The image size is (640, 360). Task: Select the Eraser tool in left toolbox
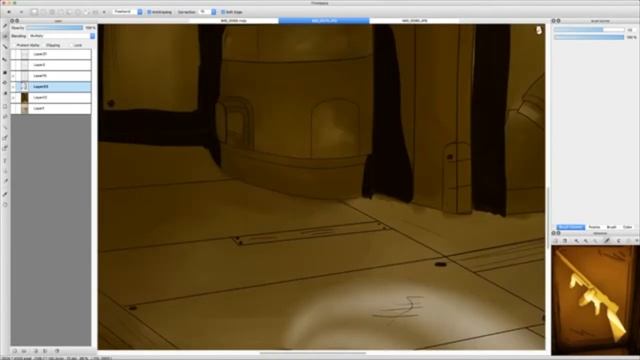[x=5, y=36]
